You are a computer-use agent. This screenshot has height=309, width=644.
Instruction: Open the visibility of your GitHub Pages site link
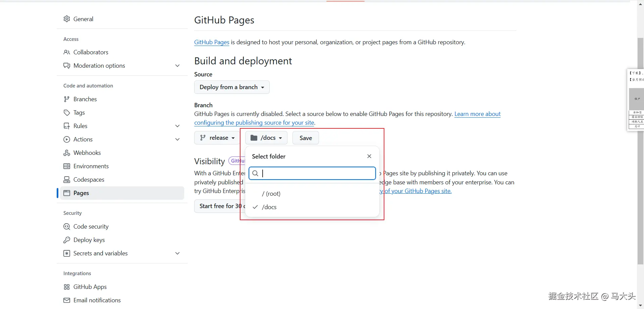(x=416, y=191)
